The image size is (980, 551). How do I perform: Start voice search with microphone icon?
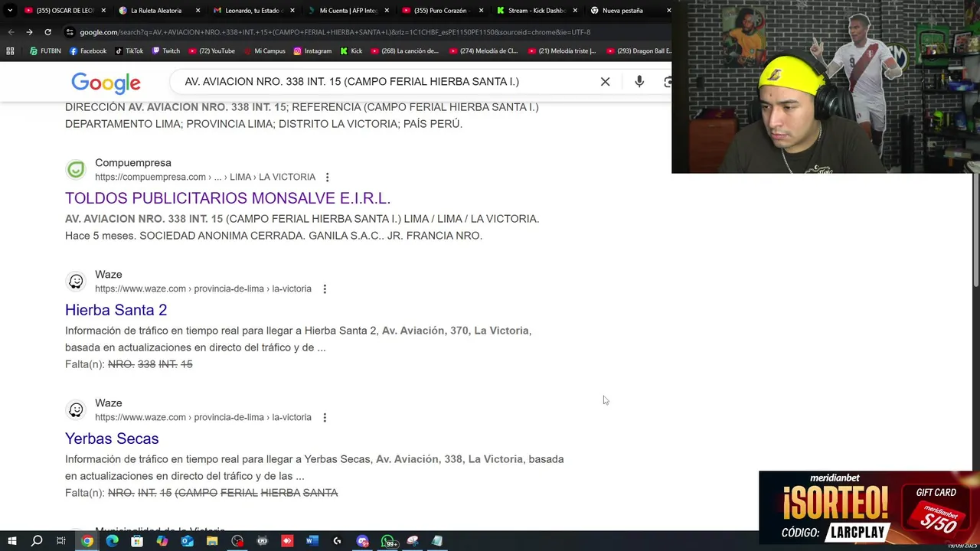[639, 82]
